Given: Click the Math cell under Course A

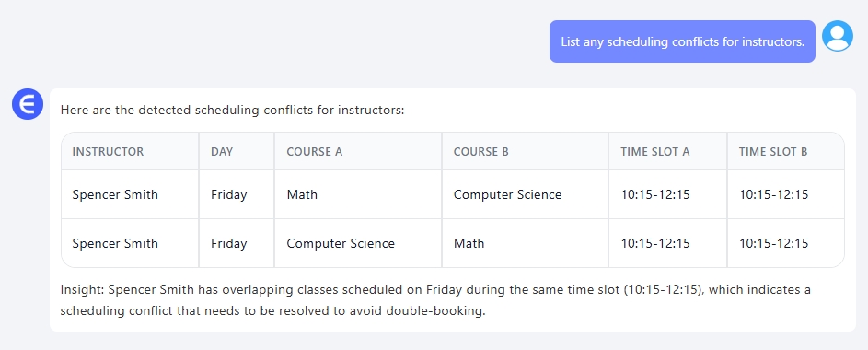Looking at the screenshot, I should tap(302, 195).
